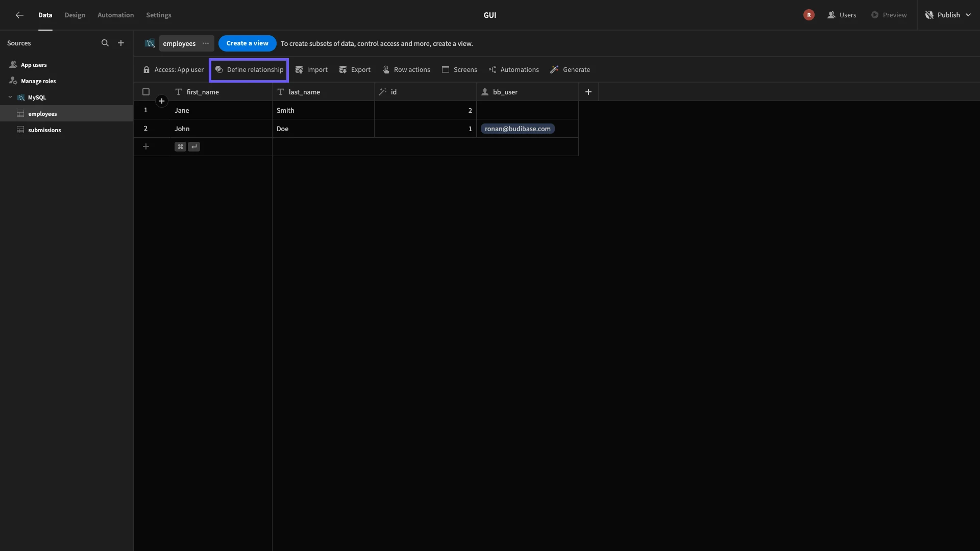Select the Jane cell
Screen dimensions: 980x551
pos(221,110)
